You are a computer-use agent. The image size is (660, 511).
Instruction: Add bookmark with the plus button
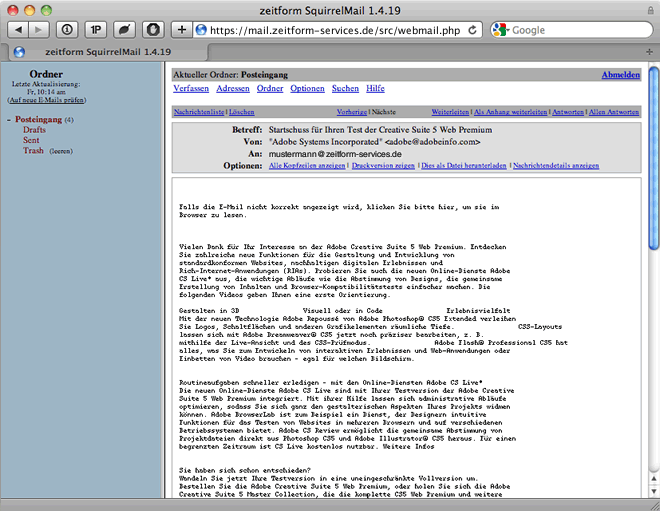[x=181, y=30]
